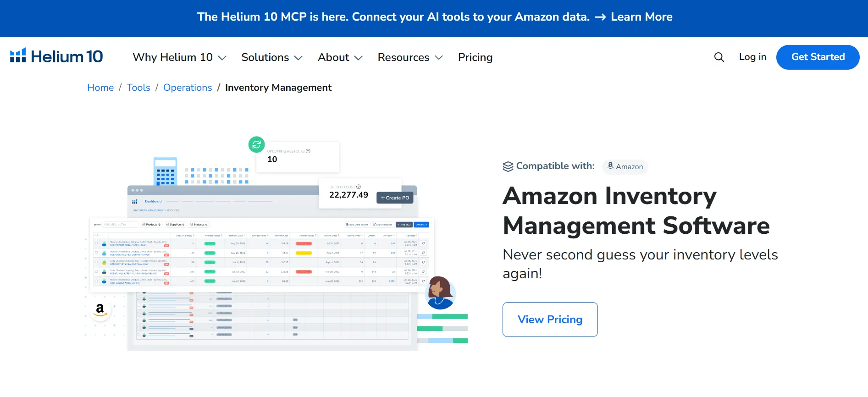Click the dashboard illustration image
The width and height of the screenshot is (868, 397).
(x=276, y=244)
